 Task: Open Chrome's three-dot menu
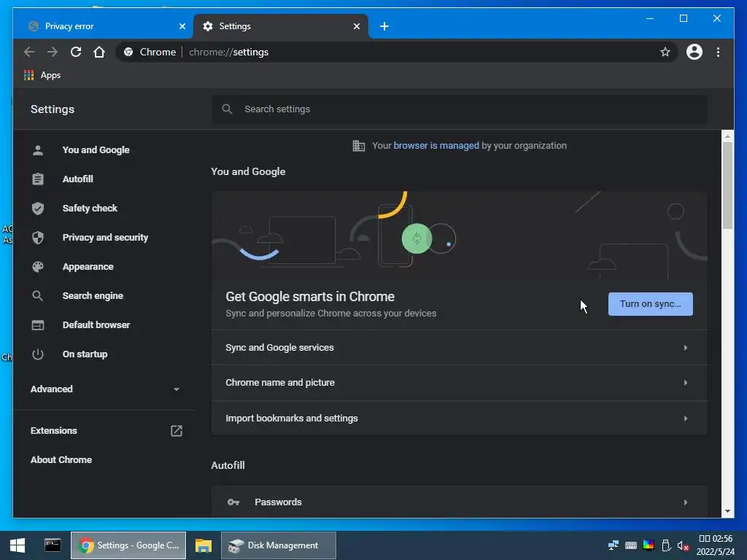tap(718, 52)
